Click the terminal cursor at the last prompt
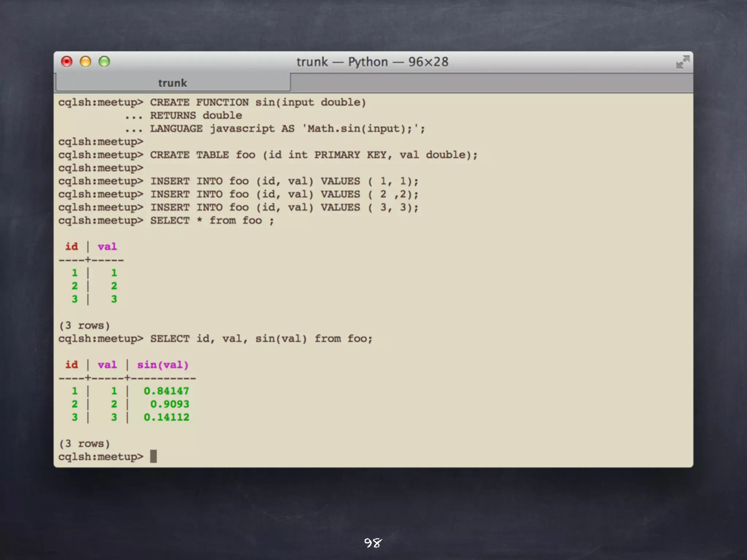Screen dimensions: 747x560 pyautogui.click(x=154, y=456)
